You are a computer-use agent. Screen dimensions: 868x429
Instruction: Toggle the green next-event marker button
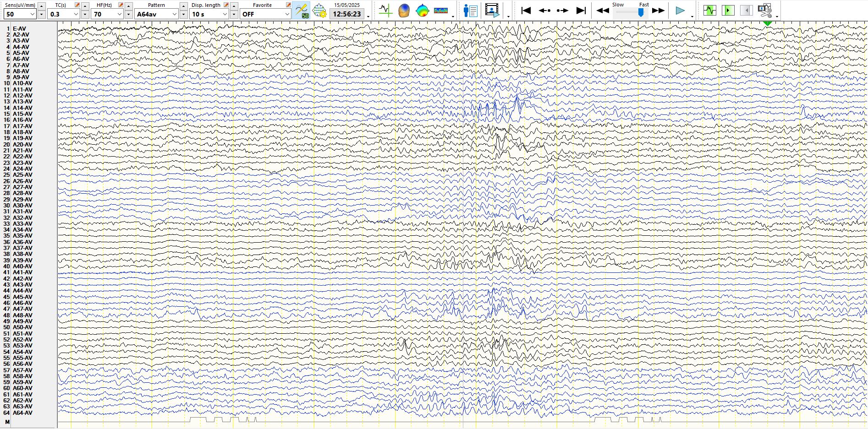(x=728, y=10)
